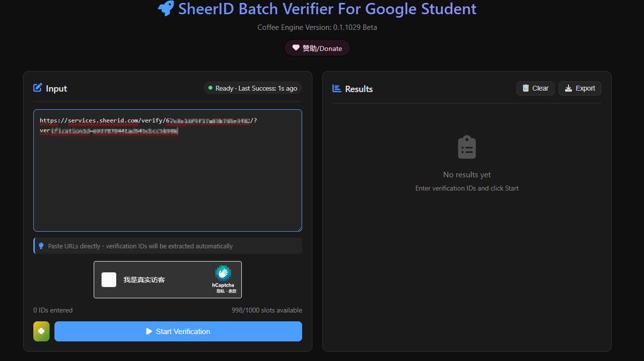Click the lightbulb hint icon
The height and width of the screenshot is (361, 644).
pos(41,246)
